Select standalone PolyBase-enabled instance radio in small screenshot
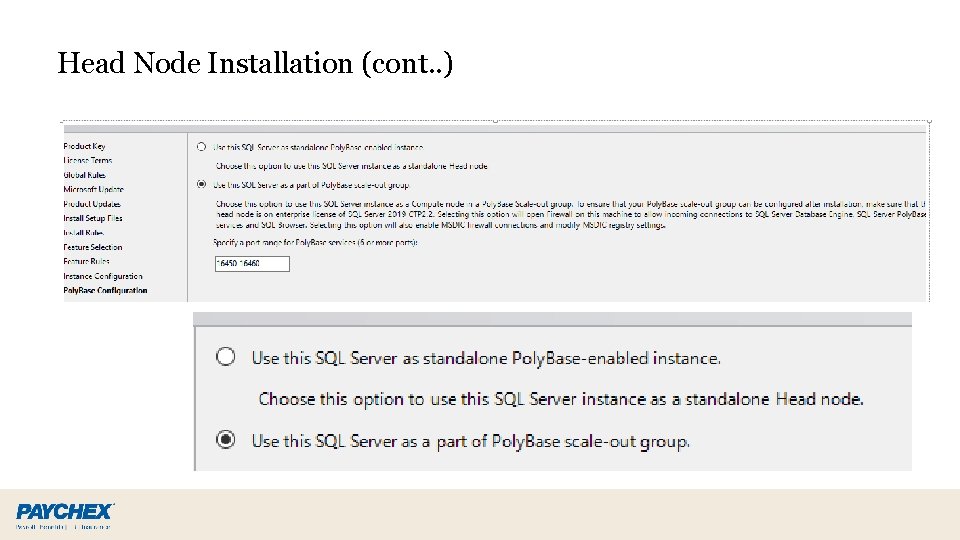Image resolution: width=960 pixels, height=540 pixels. coord(201,147)
